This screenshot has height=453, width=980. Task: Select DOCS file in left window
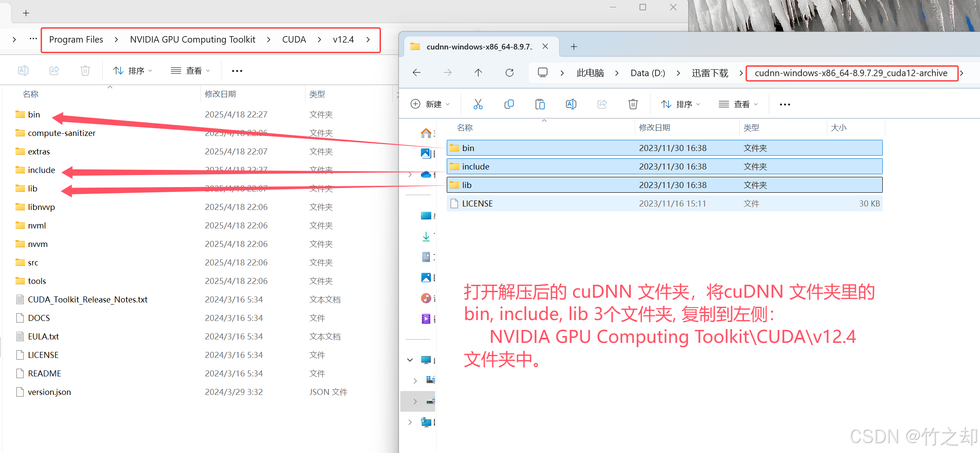pos(39,318)
